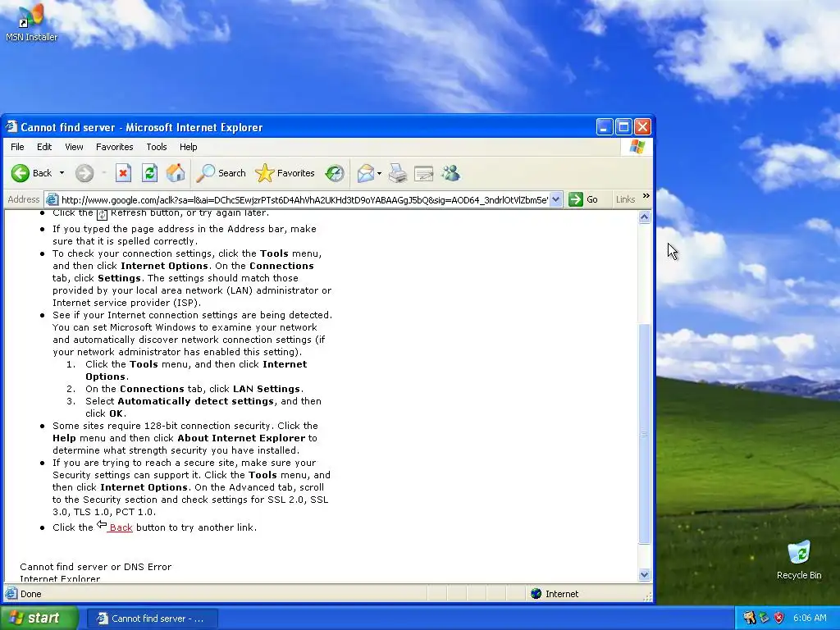Maximize the Internet Explorer window
Image resolution: width=840 pixels, height=630 pixels.
click(x=623, y=127)
